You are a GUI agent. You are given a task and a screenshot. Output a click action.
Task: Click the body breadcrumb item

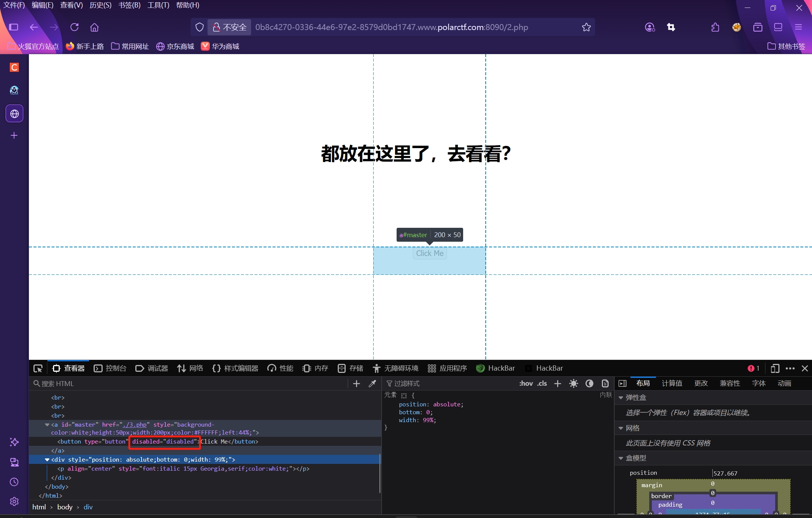click(65, 507)
